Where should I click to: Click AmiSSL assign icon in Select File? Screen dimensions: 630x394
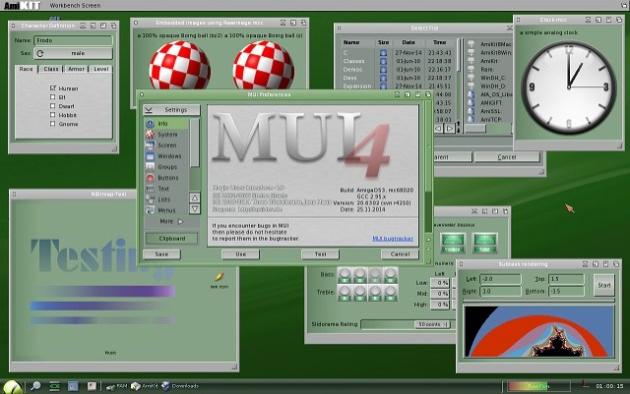pos(471,111)
